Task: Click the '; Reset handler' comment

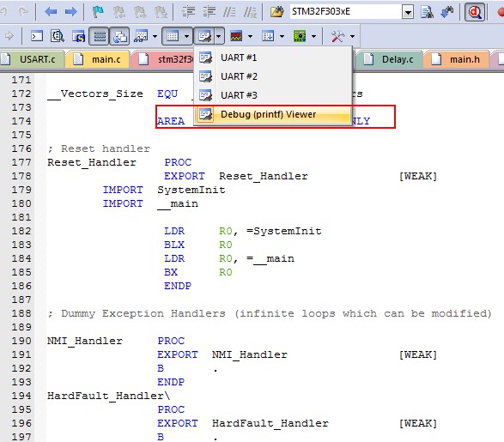Action: [x=99, y=148]
